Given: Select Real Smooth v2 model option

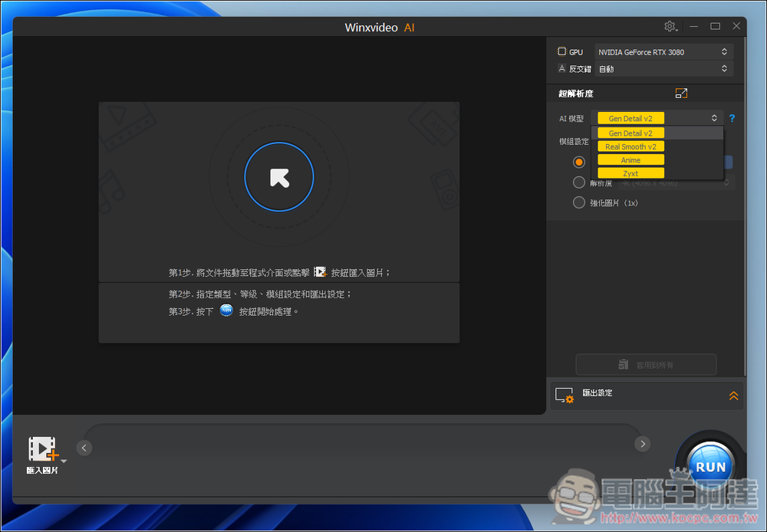Looking at the screenshot, I should coord(657,146).
